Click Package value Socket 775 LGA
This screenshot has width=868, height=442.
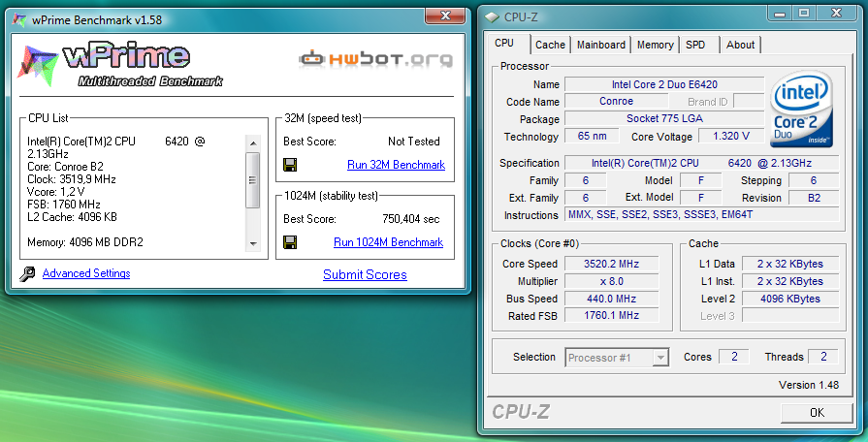664,118
